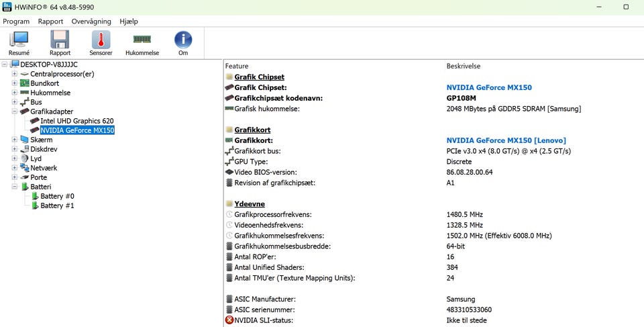Click 'Revision af grafikchipsæt:' row label
644x327 pixels.
pyautogui.click(x=275, y=183)
